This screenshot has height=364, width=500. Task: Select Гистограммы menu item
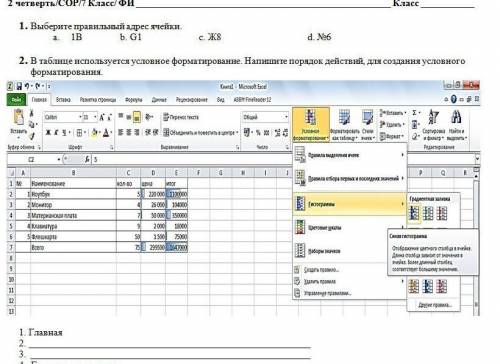click(350, 204)
